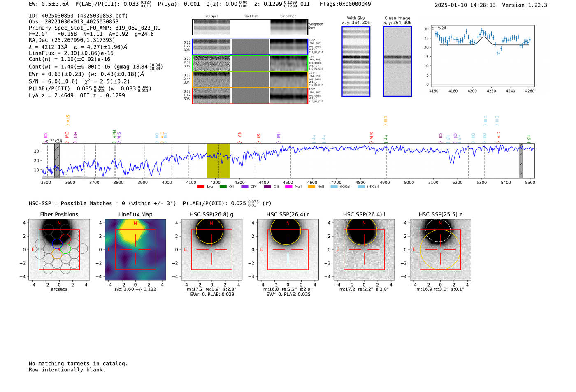The width and height of the screenshot is (576, 392).
Task: Click the green fiber circle in Fiber Positions
Action: click(x=65, y=248)
